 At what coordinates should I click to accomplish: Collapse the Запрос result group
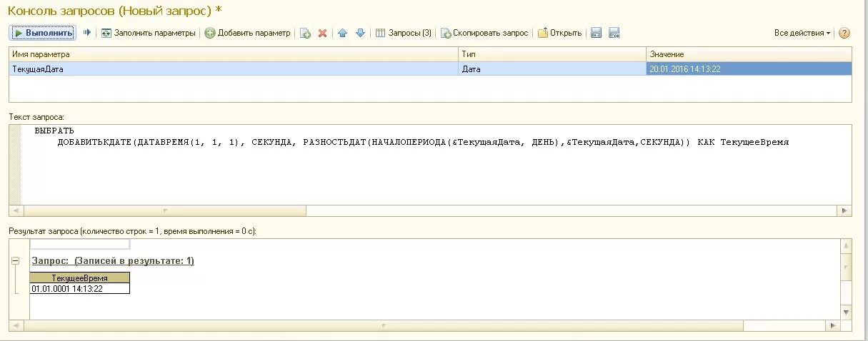click(16, 261)
